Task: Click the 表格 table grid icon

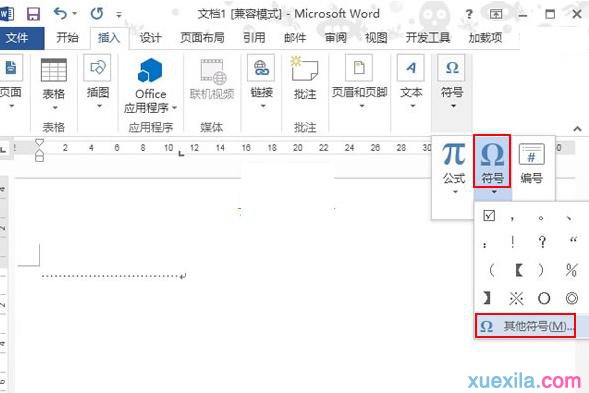Action: tap(54, 70)
